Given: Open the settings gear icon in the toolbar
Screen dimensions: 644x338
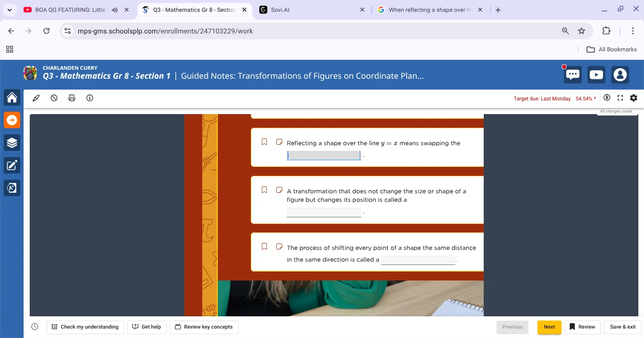Looking at the screenshot, I should click(x=634, y=98).
